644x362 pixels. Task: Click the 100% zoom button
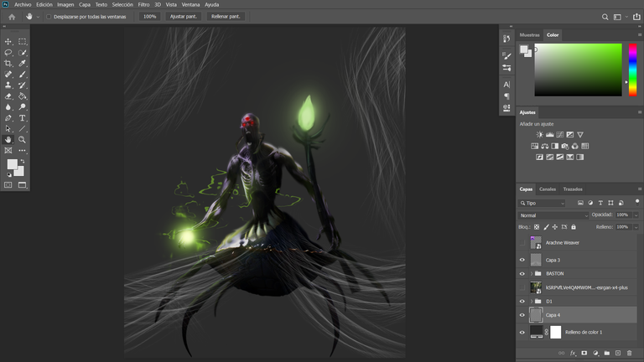[x=149, y=17]
